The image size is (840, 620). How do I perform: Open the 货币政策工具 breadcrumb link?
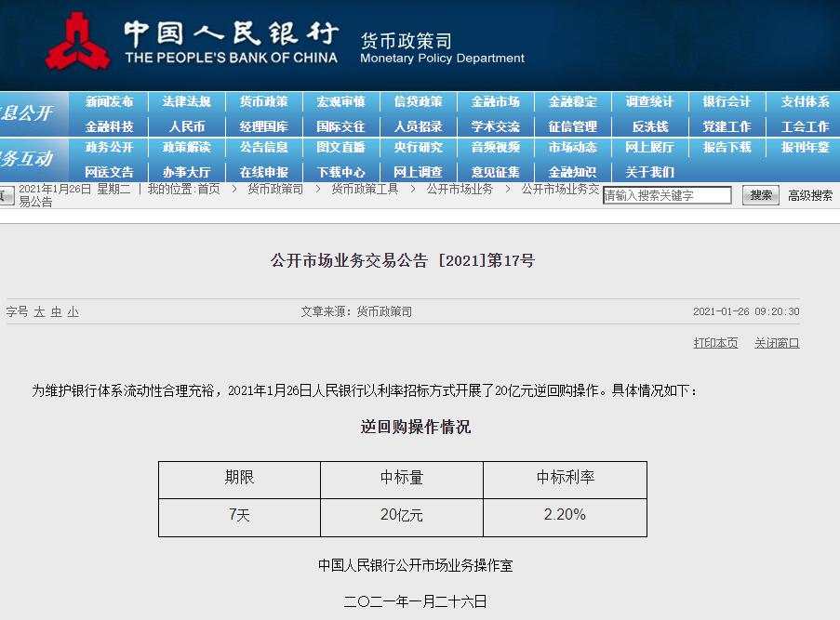(x=365, y=189)
